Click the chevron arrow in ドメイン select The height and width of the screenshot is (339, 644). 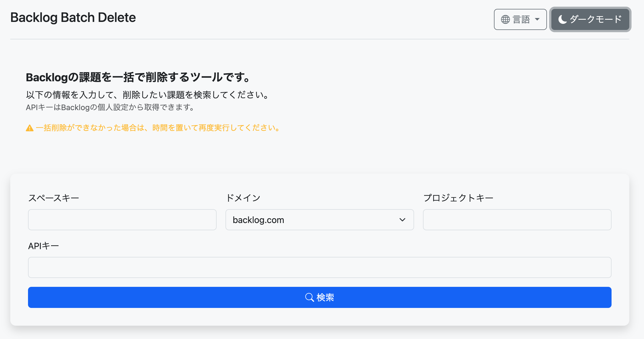coord(402,220)
